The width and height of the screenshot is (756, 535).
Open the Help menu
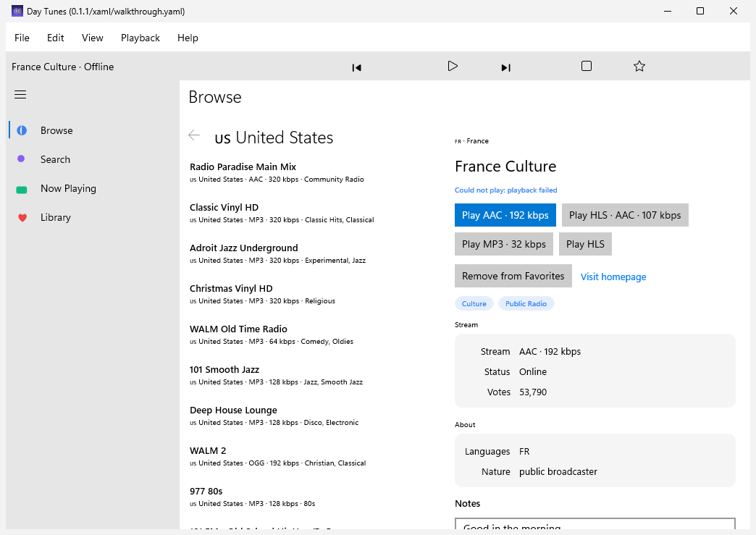188,38
